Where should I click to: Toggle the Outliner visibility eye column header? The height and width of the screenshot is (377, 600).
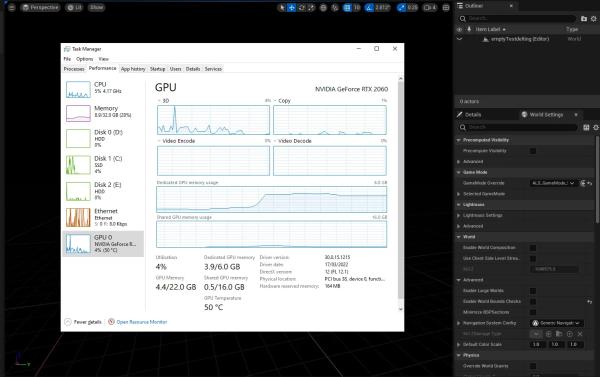pyautogui.click(x=460, y=29)
